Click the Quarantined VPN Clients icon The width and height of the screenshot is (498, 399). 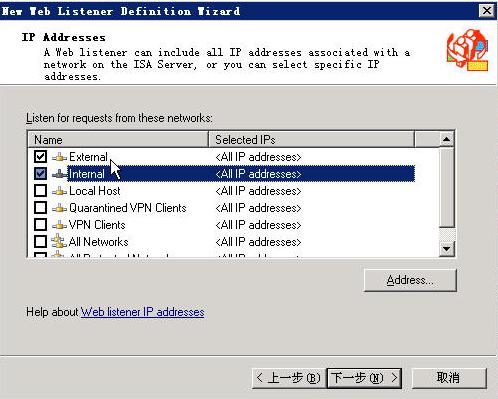point(59,208)
